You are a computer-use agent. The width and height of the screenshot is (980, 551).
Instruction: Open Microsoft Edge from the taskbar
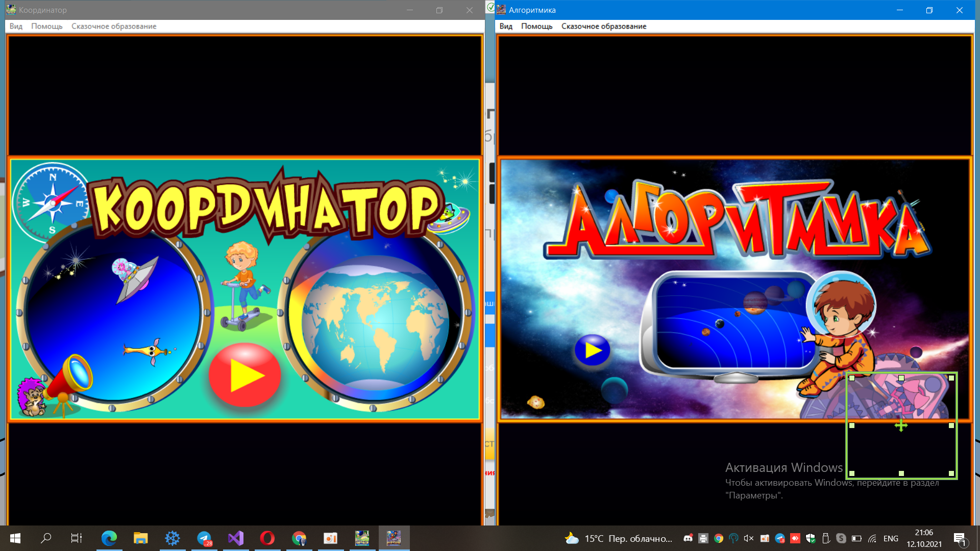click(x=109, y=538)
